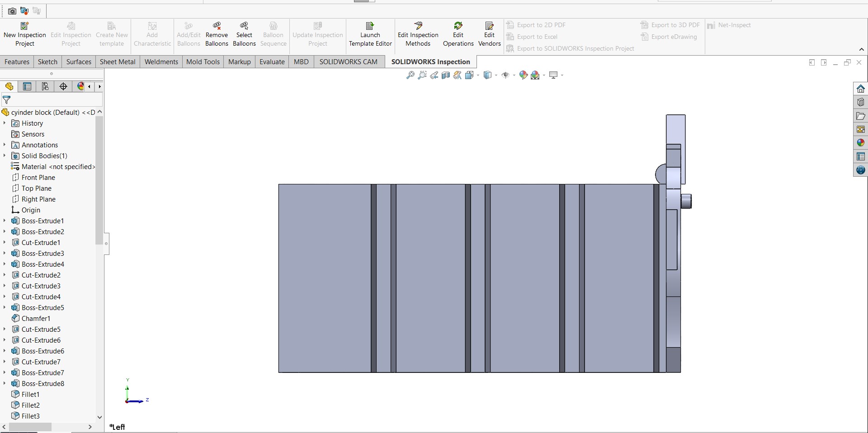Viewport: 868px width, 433px height.
Task: Switch to Features tab
Action: point(17,62)
